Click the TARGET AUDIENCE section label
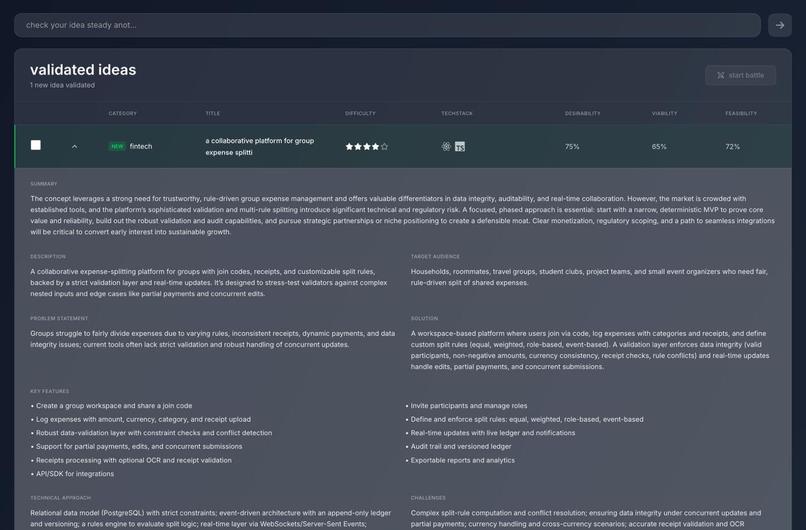Viewport: 806px width, 530px height. click(435, 257)
